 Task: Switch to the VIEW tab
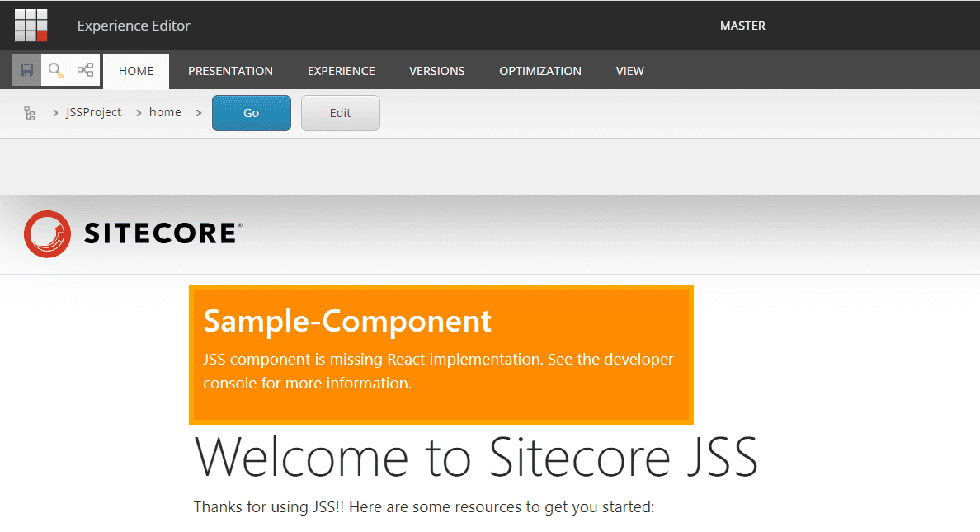[629, 71]
